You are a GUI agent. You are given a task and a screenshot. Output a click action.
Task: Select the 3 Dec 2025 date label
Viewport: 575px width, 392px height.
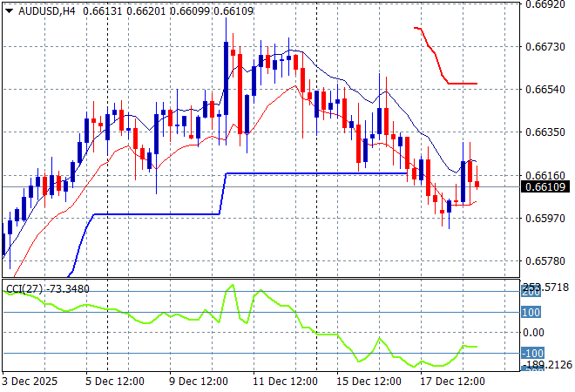[x=30, y=382]
